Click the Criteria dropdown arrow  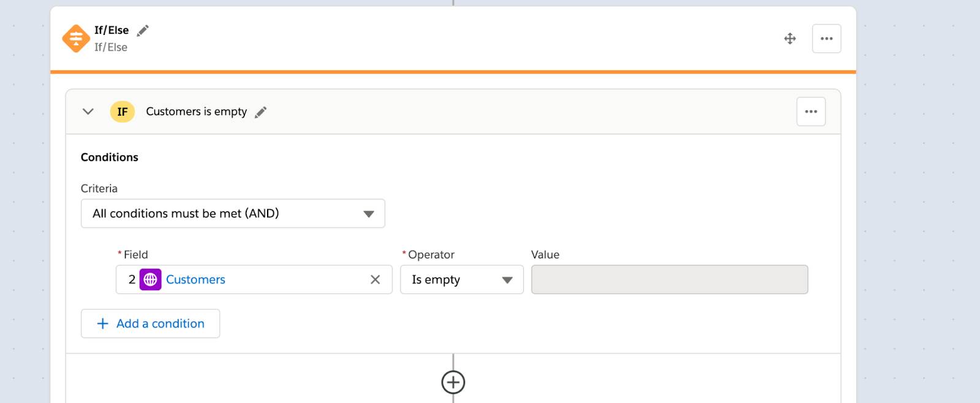tap(369, 214)
